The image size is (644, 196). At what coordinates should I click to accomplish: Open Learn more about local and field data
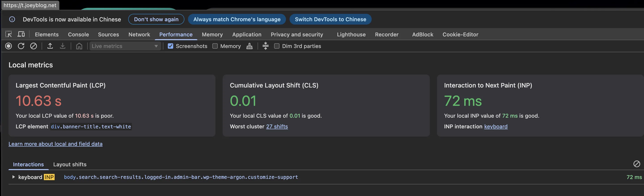(55, 144)
